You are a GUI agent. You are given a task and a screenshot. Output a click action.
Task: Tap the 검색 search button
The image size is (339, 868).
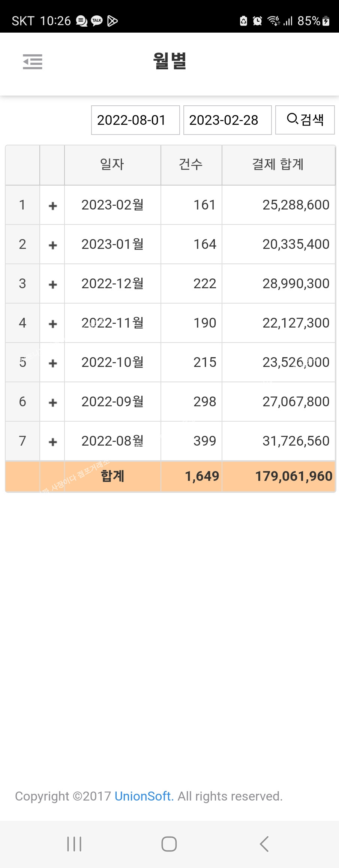pyautogui.click(x=305, y=120)
